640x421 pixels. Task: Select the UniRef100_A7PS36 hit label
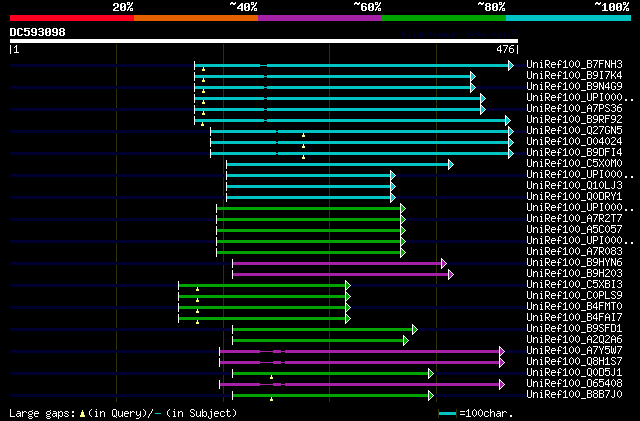pos(574,109)
